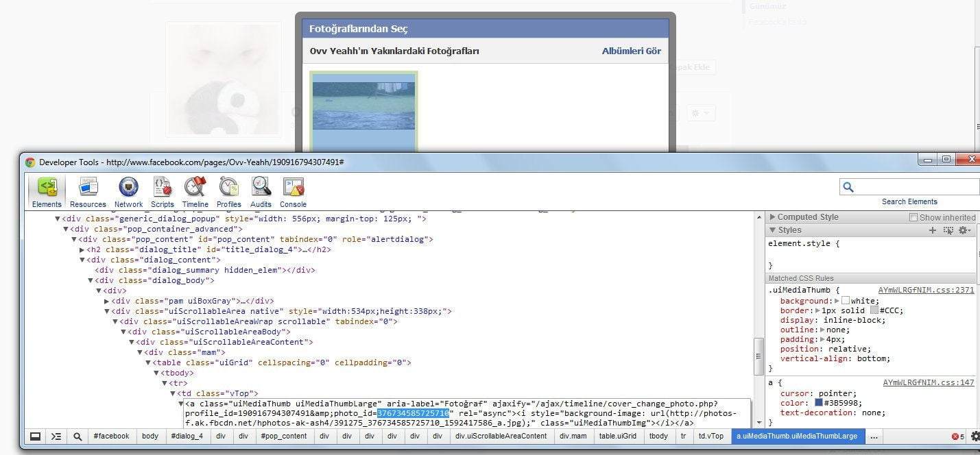The height and width of the screenshot is (455, 980).
Task: Select the tr breadcrumb
Action: pyautogui.click(x=683, y=436)
